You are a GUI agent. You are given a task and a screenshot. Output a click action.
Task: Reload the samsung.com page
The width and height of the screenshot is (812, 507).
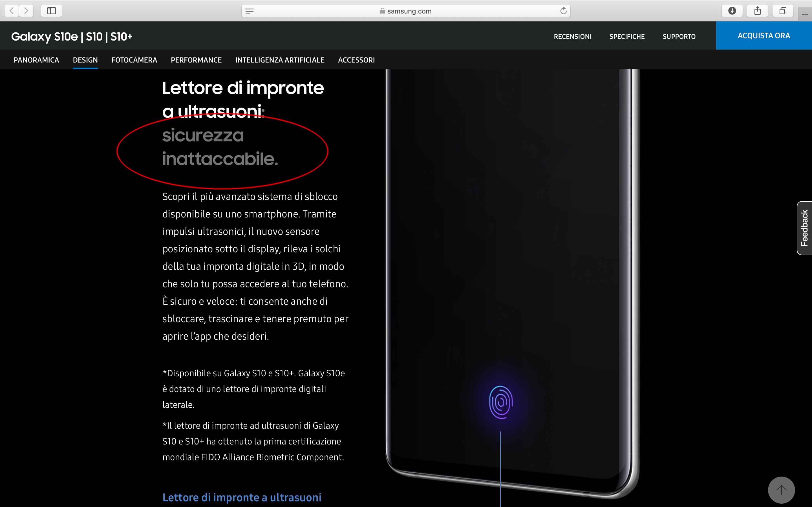(563, 11)
